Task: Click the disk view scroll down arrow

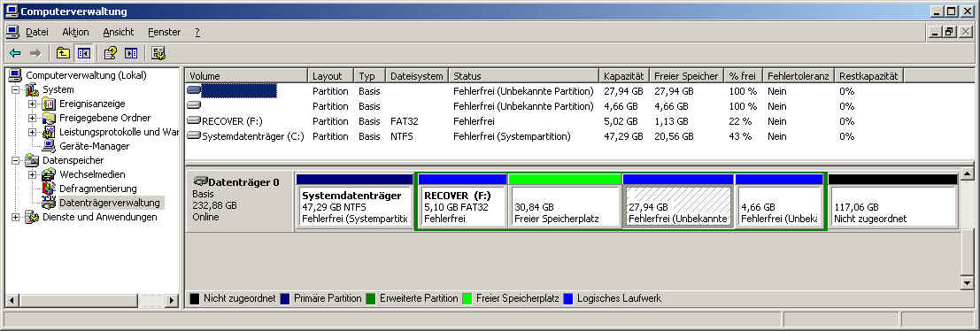Action: point(966,283)
